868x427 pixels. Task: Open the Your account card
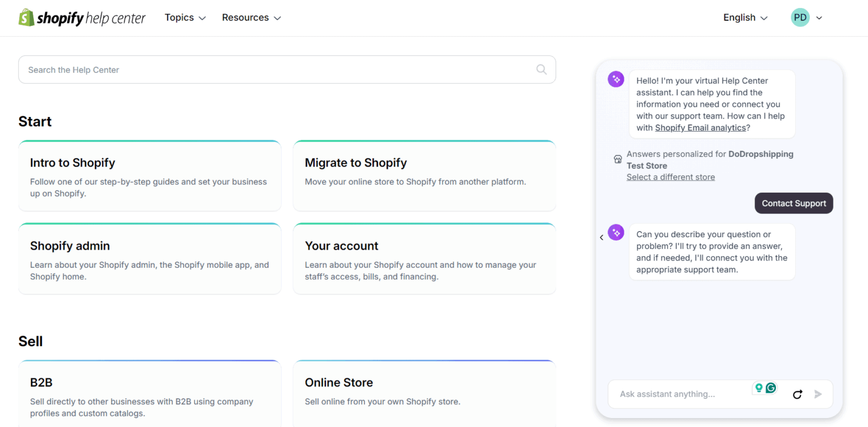pyautogui.click(x=424, y=259)
